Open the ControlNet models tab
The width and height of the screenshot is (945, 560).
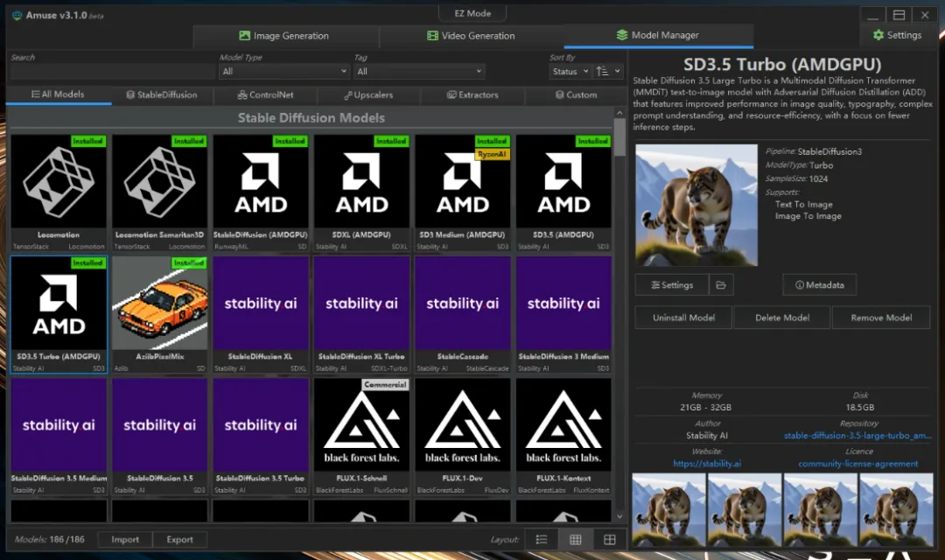[x=265, y=94]
